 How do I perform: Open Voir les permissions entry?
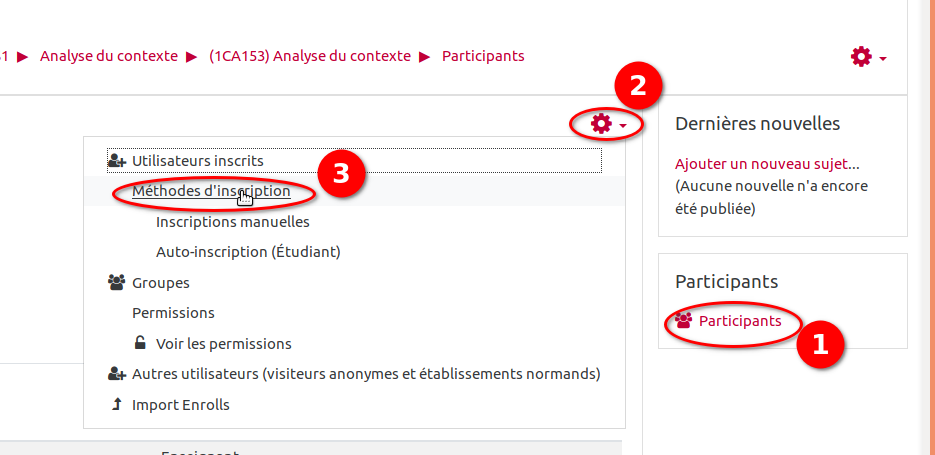click(224, 344)
